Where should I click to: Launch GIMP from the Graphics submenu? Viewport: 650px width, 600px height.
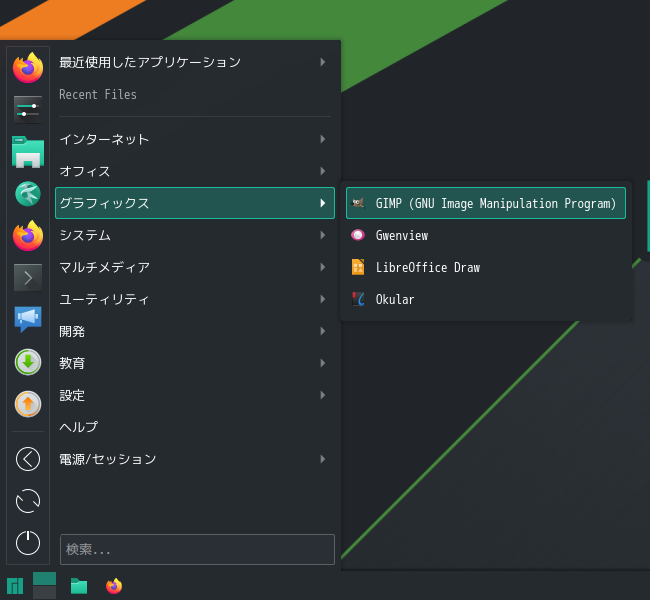click(x=485, y=203)
